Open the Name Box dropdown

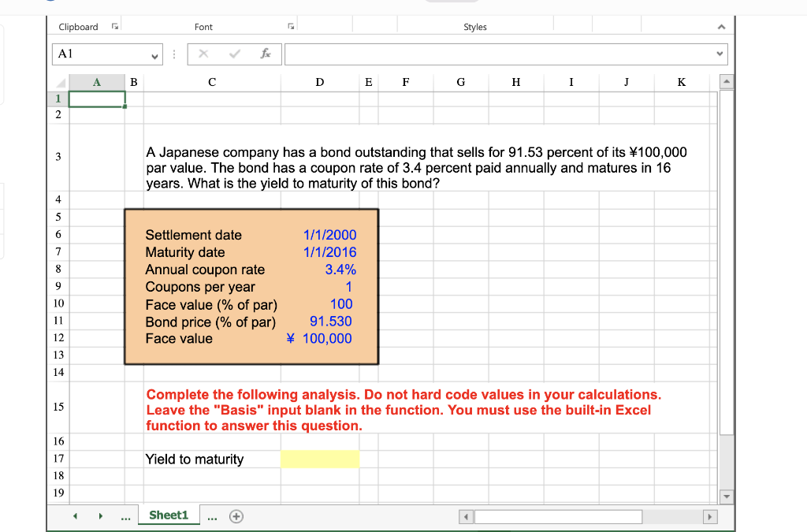coord(155,54)
